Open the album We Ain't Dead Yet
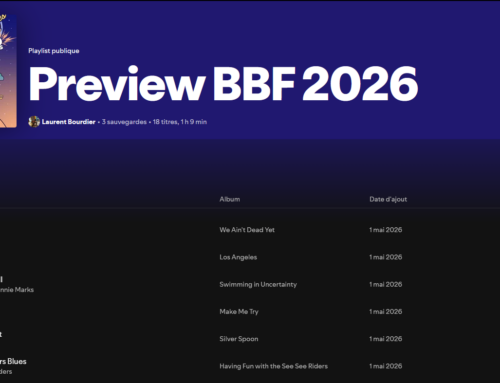500x383 pixels. [247, 230]
